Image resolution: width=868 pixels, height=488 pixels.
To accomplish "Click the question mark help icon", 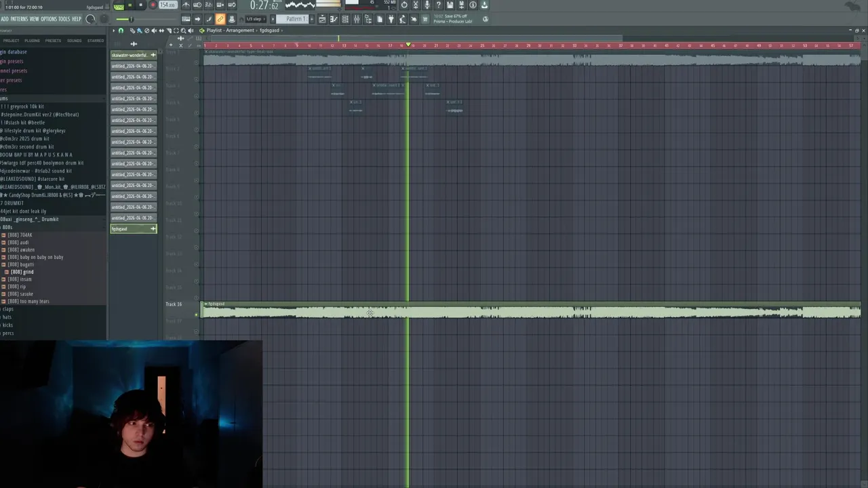I will pos(438,5).
